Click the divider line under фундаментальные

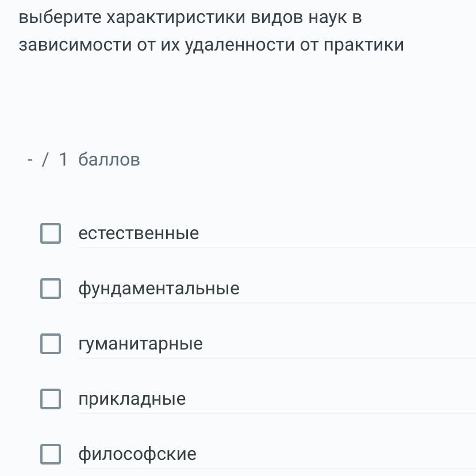click(276, 303)
